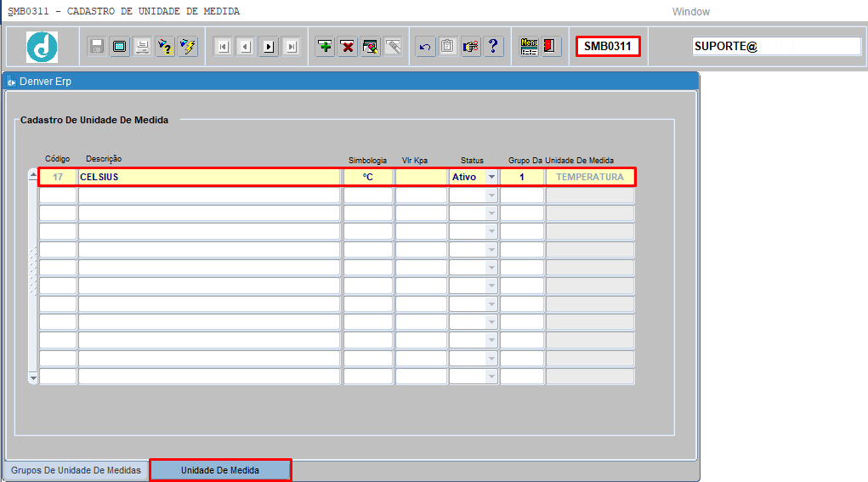The image size is (868, 482).
Task: Click the SMB0311 program code field
Action: pos(608,47)
